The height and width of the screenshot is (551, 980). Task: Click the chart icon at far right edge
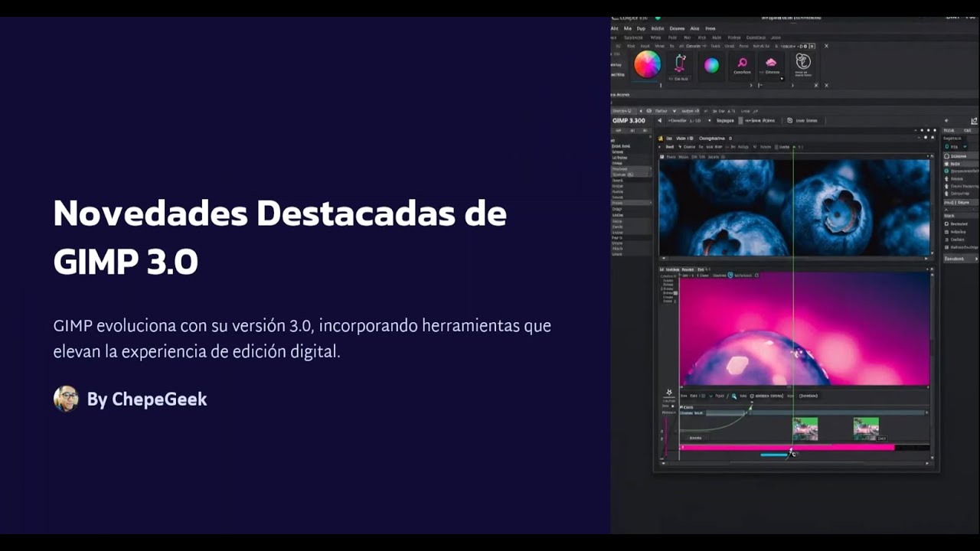(974, 121)
